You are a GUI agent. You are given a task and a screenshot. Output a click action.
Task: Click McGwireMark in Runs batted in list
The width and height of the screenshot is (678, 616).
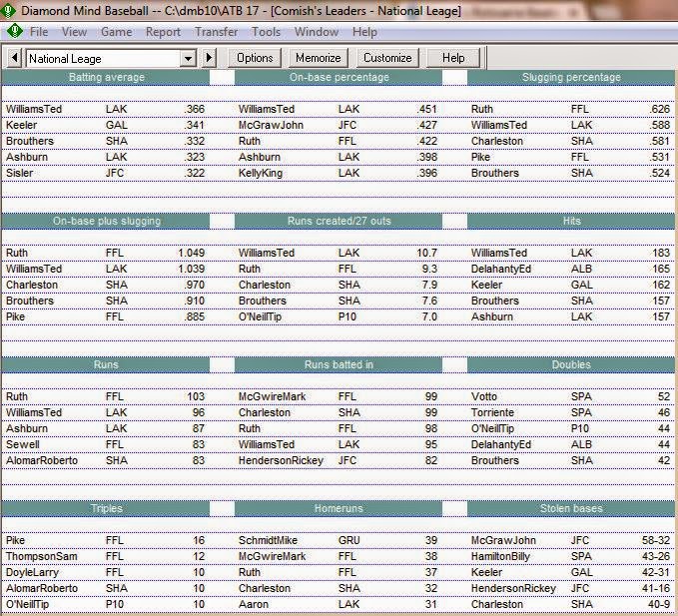click(x=272, y=396)
